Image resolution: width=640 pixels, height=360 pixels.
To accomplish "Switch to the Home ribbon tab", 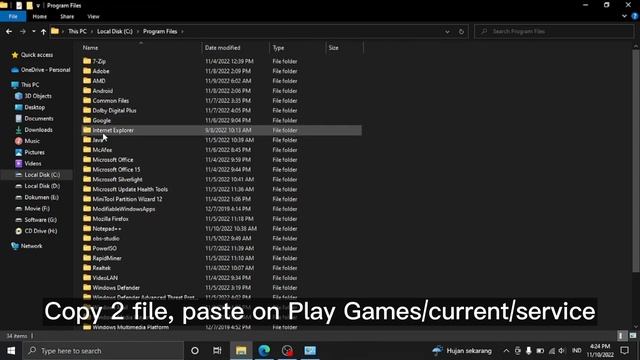I will [40, 16].
